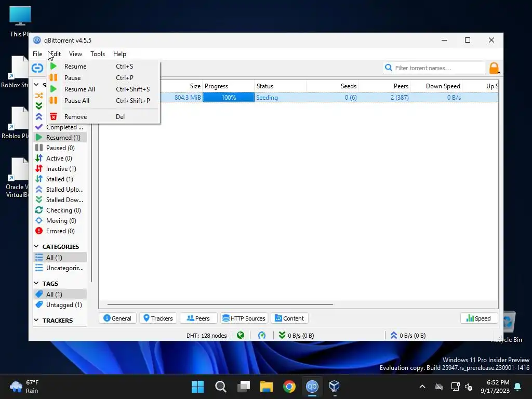Switch to the General tab
This screenshot has width=532, height=399.
pos(117,318)
